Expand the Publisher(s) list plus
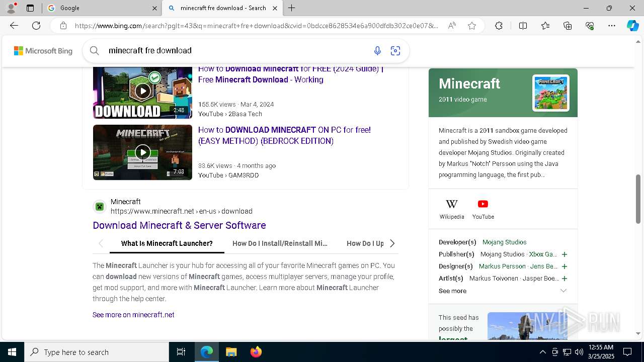 pyautogui.click(x=564, y=254)
